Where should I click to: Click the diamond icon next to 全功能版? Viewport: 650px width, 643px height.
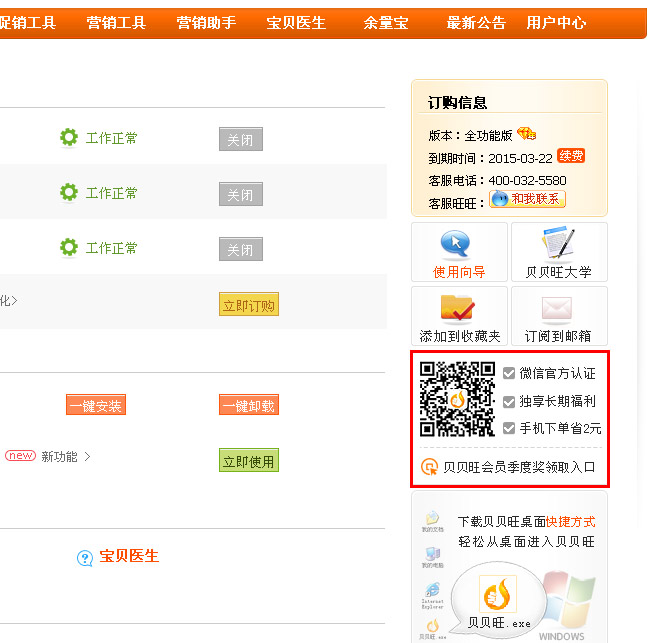526,133
